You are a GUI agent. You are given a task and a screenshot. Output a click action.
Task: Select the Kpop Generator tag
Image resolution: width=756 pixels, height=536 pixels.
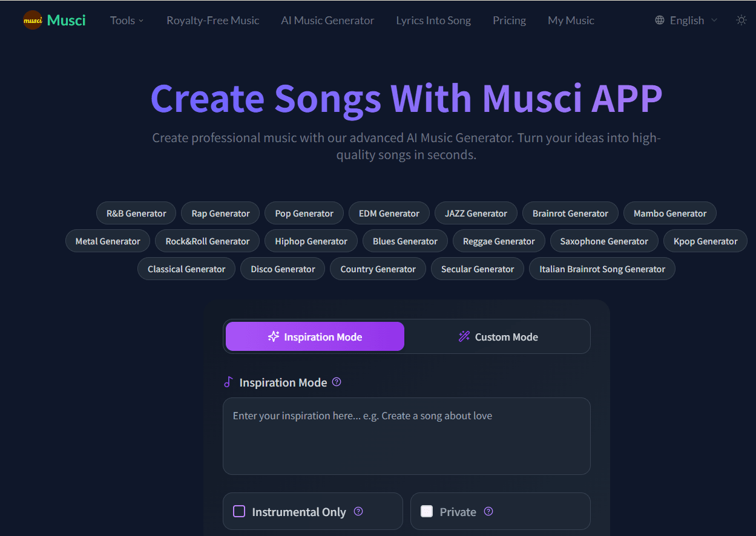tap(705, 241)
